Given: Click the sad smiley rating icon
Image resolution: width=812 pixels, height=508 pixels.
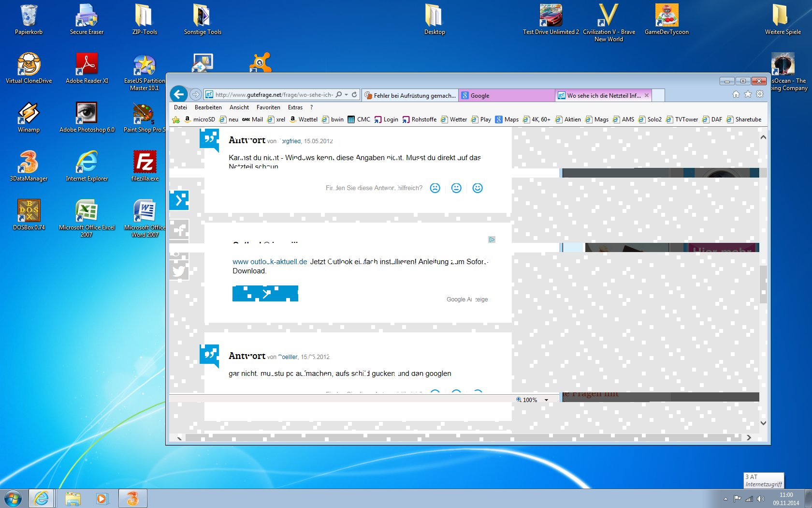Looking at the screenshot, I should tap(435, 188).
